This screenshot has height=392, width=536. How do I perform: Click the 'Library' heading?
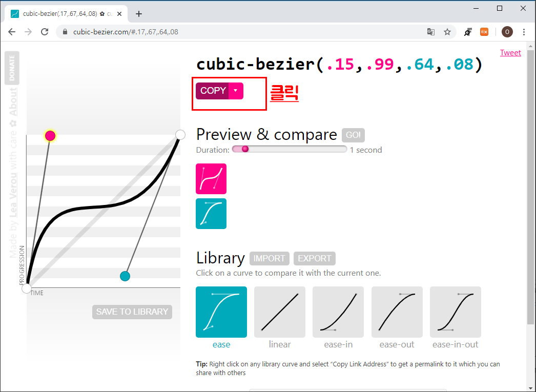220,258
